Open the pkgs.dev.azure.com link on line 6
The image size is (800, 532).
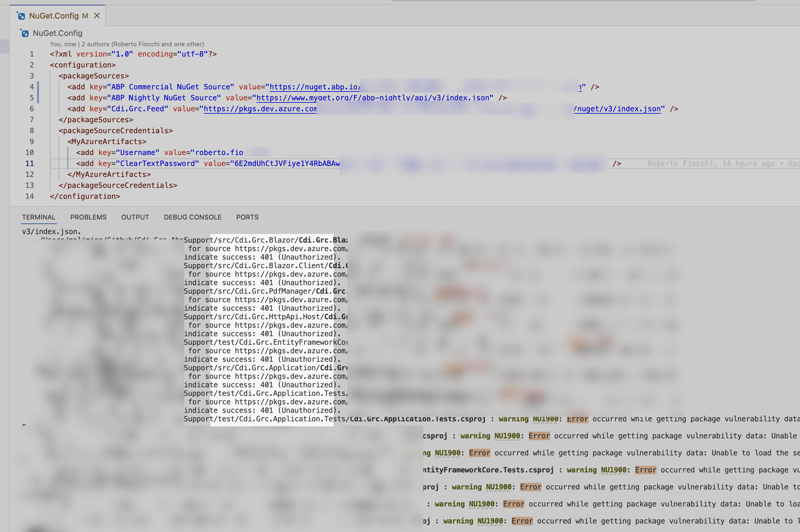pyautogui.click(x=260, y=109)
